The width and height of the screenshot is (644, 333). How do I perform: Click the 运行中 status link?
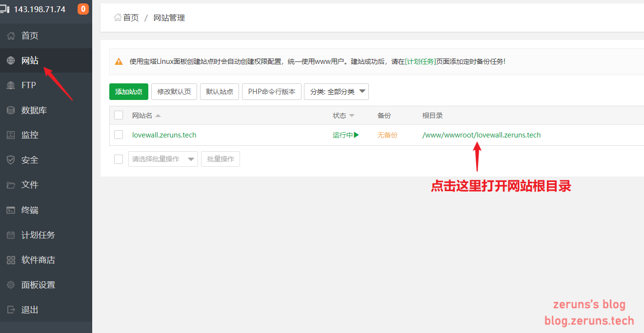[x=342, y=135]
